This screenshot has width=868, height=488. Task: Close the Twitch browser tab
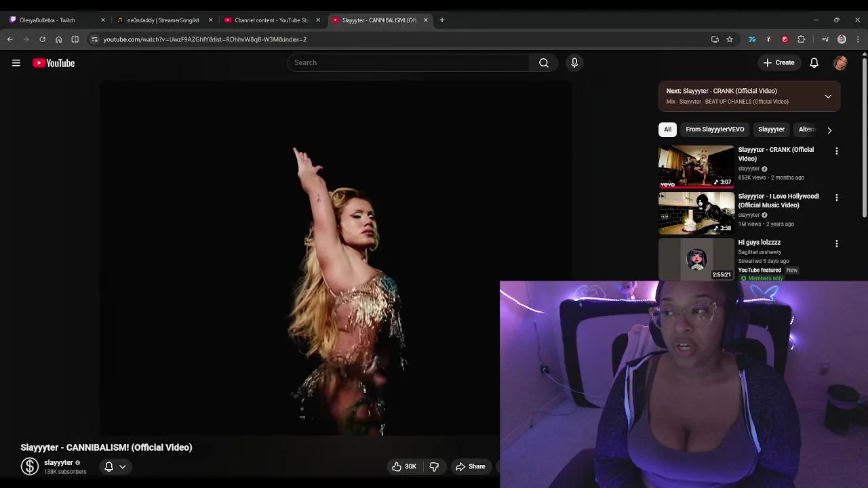pyautogui.click(x=102, y=20)
